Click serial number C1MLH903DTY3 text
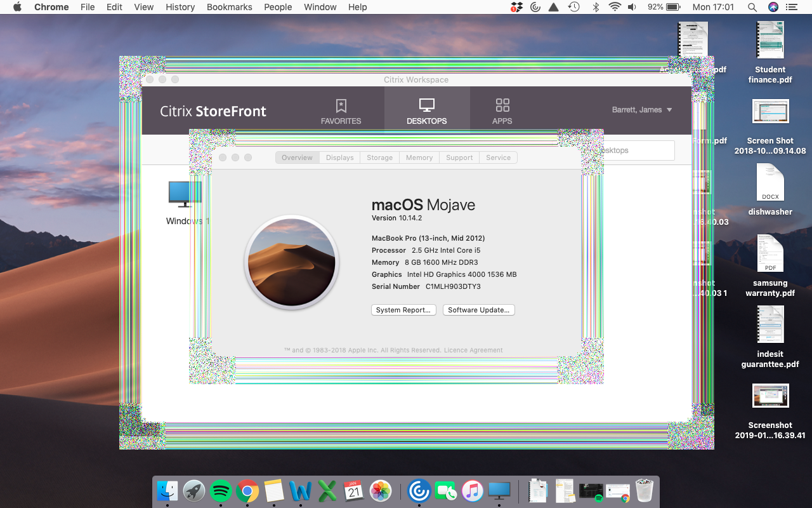This screenshot has width=812, height=508. click(x=453, y=286)
